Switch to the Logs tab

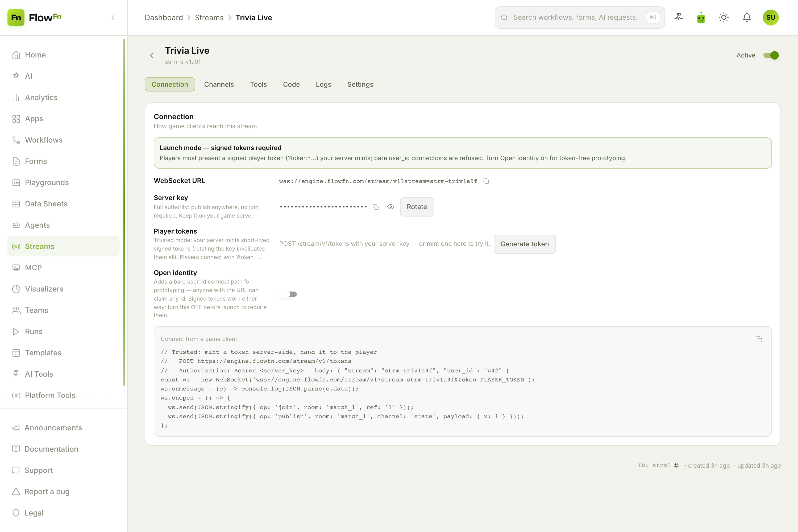tap(323, 85)
